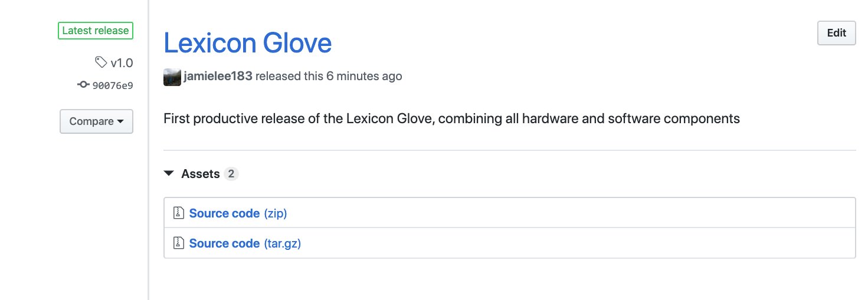Open the Compare dropdown button
Viewport: 868px width, 300px height.
tap(96, 121)
